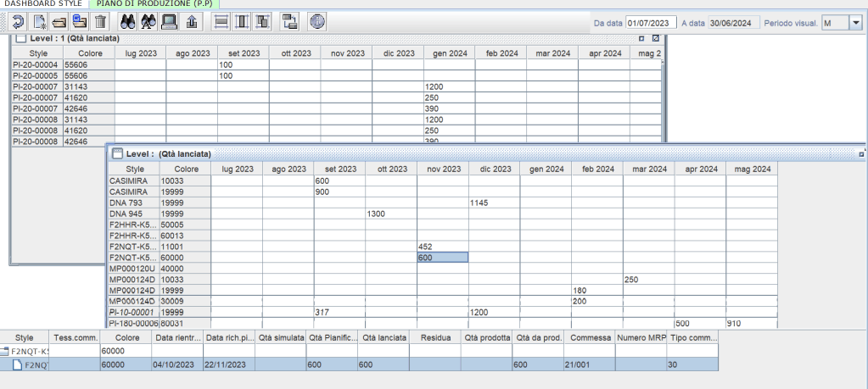868x389 pixels.
Task: Click the Da data date field
Action: pyautogui.click(x=651, y=23)
